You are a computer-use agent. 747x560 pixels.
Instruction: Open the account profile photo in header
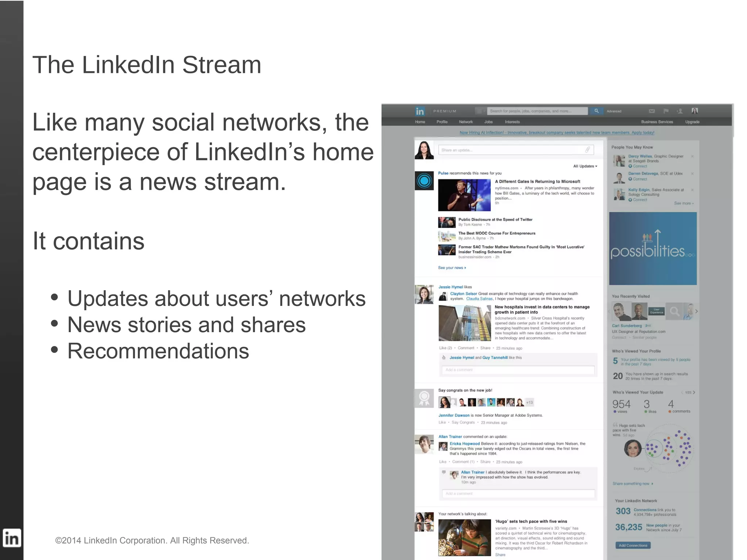coord(694,111)
